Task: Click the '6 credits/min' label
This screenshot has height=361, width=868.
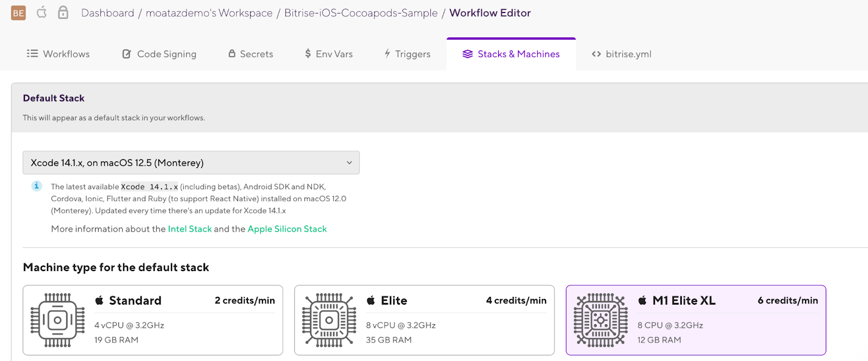Action: coord(788,300)
